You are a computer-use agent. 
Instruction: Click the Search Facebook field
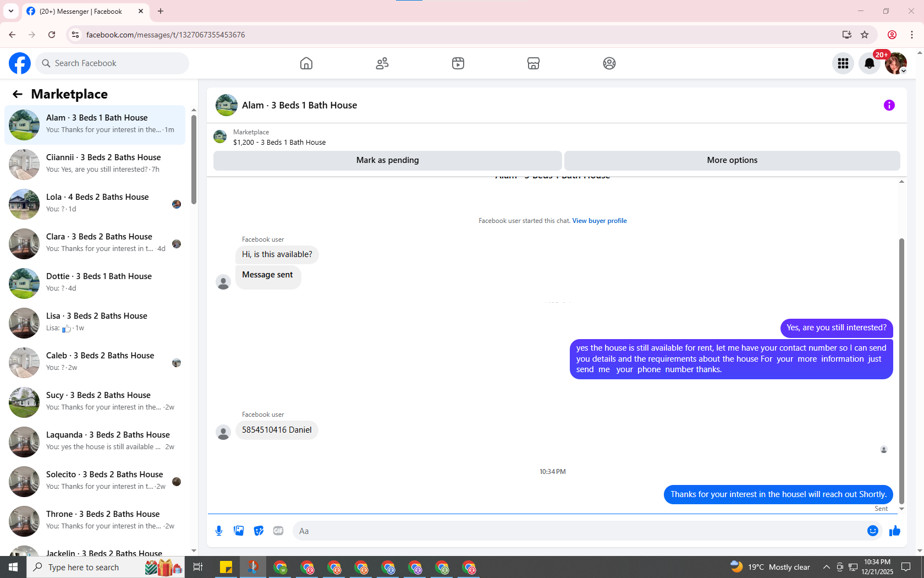(x=112, y=63)
